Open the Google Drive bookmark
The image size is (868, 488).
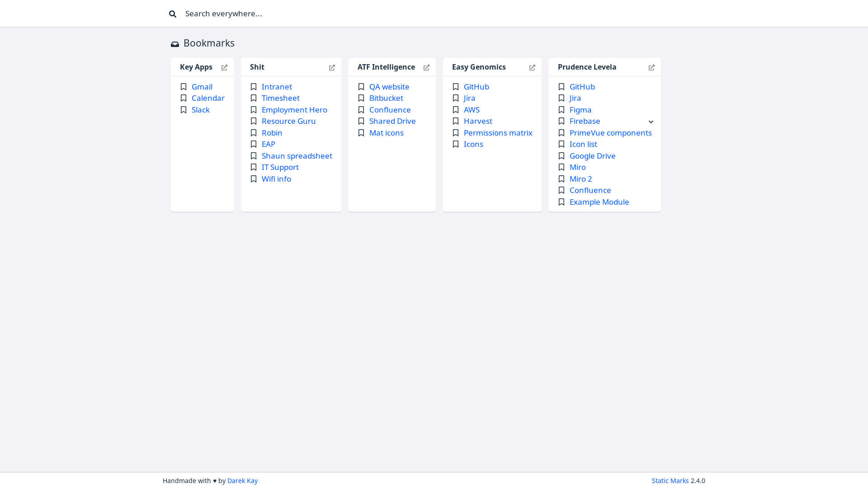click(x=592, y=156)
